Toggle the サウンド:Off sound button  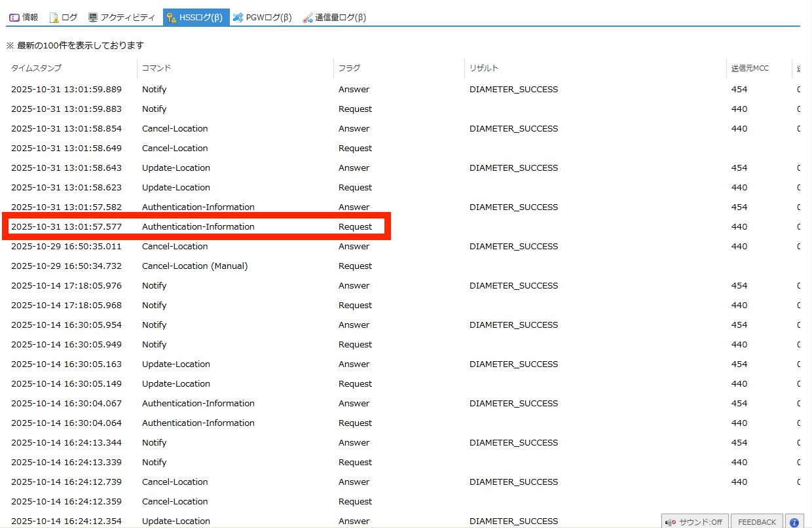(693, 522)
